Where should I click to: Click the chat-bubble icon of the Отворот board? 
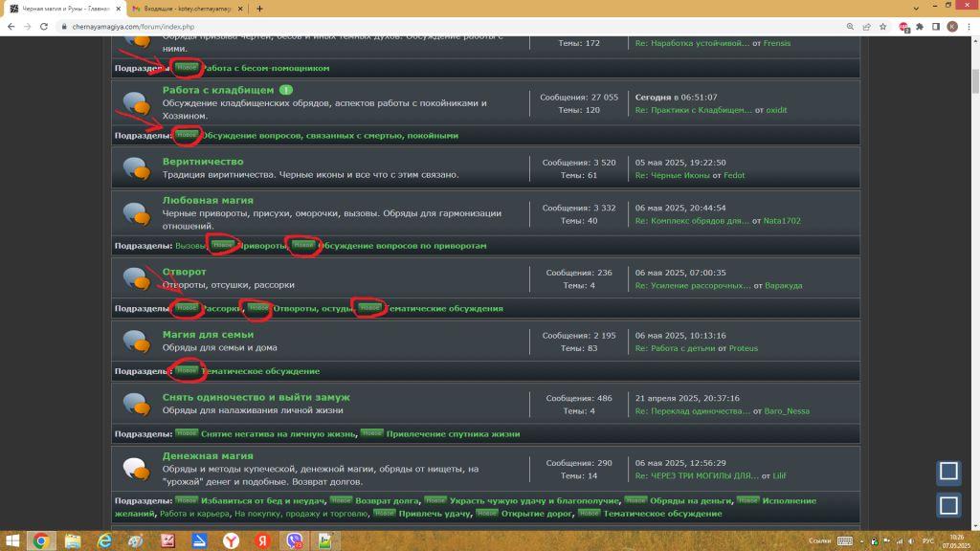(136, 278)
